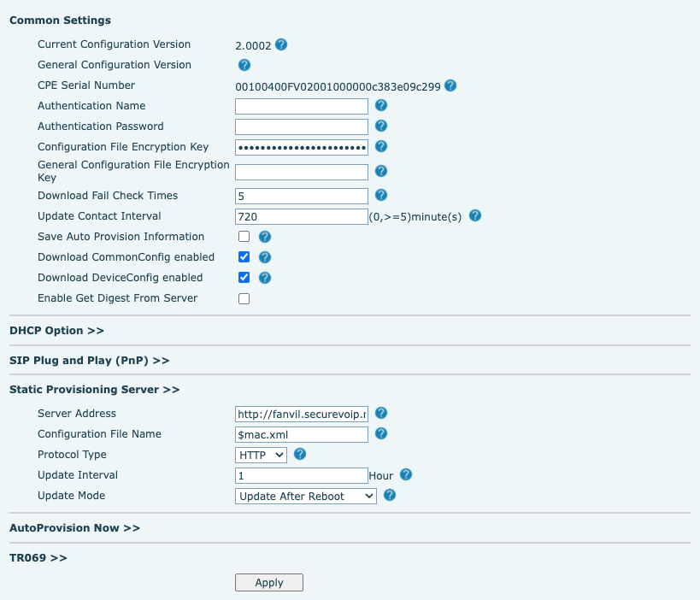Click the Configuration File Encryption Key field
Screen dimensions: 700x600
(302, 147)
